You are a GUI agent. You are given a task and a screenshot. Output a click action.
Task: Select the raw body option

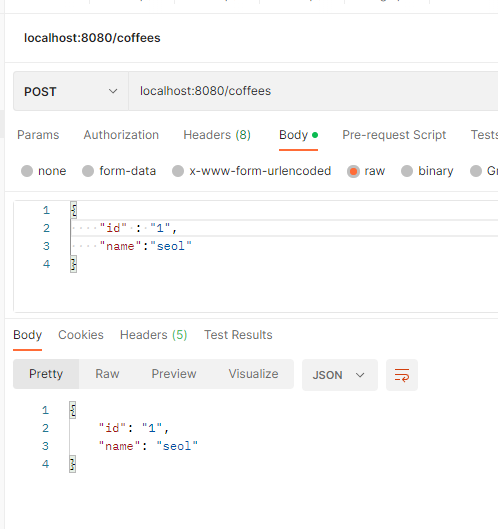[366, 171]
